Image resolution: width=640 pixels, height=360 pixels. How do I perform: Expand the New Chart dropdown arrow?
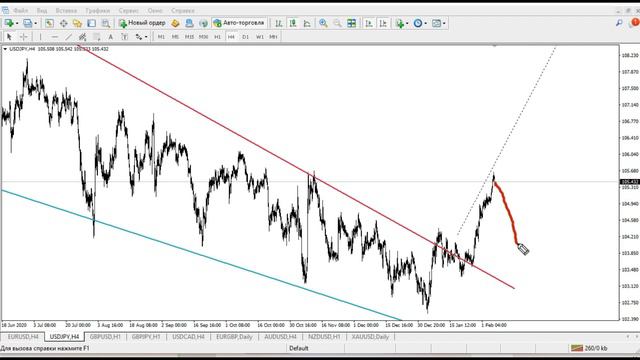point(17,23)
